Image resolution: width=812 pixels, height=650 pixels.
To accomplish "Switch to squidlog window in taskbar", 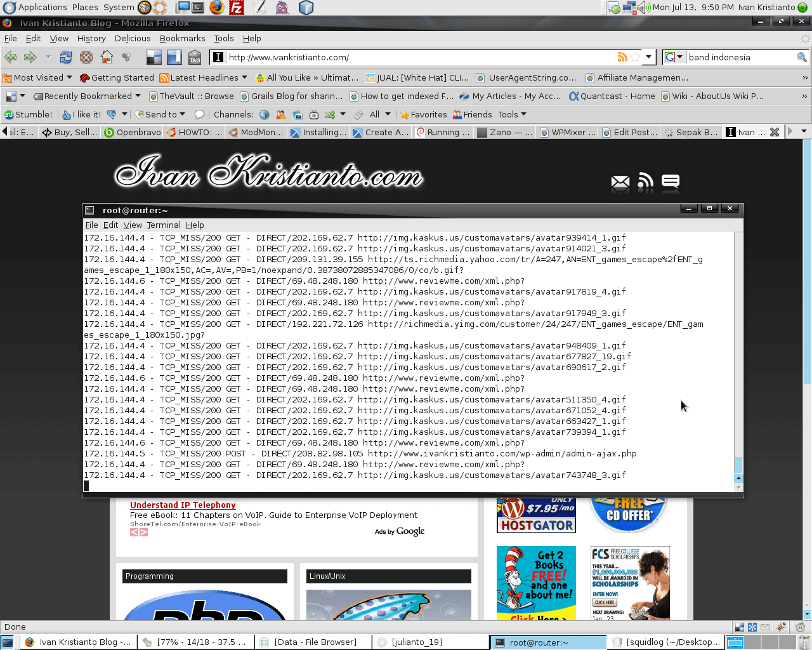I will click(x=666, y=642).
